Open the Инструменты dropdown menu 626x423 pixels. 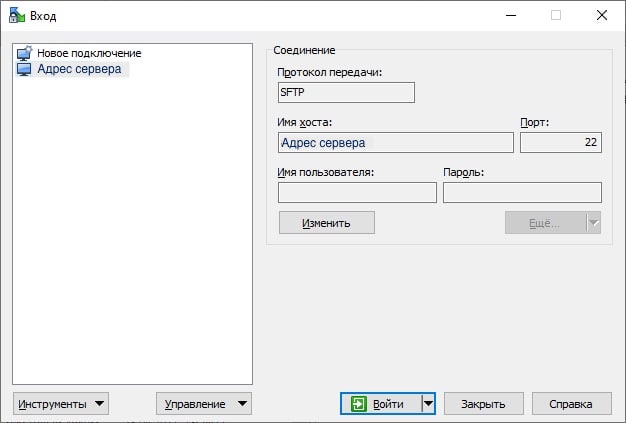pos(61,404)
